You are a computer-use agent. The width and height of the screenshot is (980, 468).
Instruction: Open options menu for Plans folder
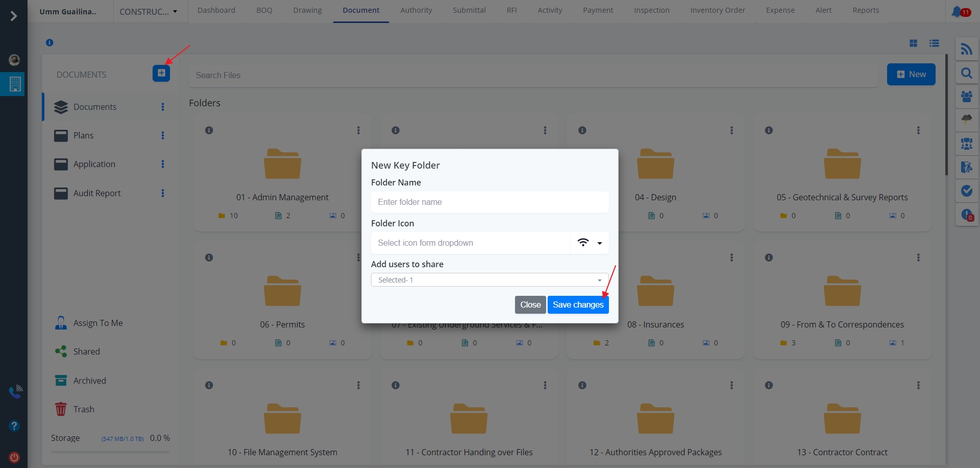pos(163,135)
